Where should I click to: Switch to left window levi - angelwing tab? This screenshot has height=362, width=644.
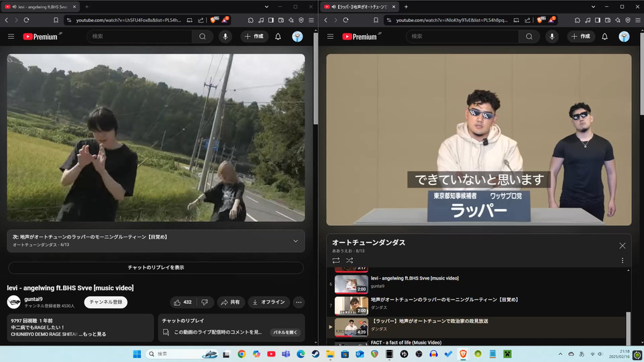40,7
